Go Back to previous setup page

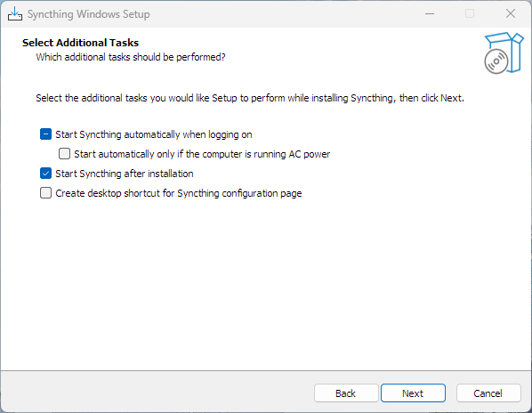[346, 393]
